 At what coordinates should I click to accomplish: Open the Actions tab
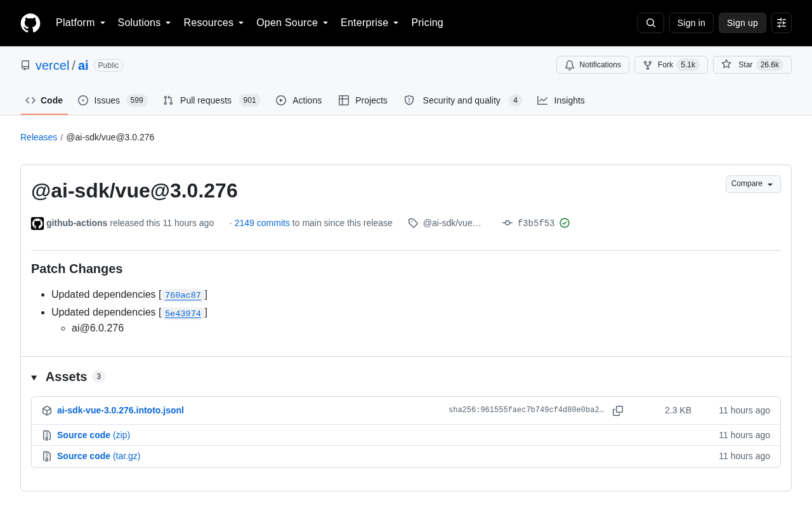tap(299, 100)
